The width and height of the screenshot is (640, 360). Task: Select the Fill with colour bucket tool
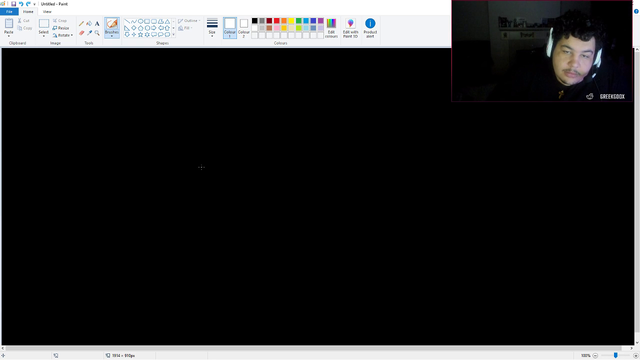(89, 24)
